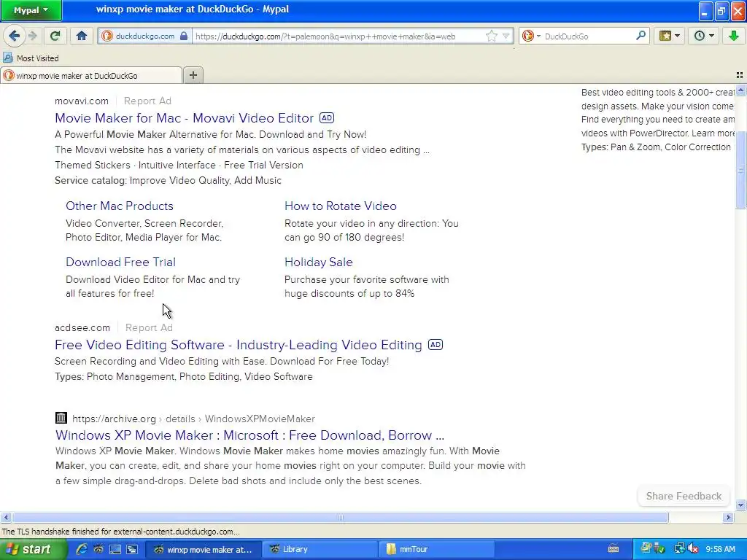This screenshot has height=560, width=747.
Task: Click the Safely Remove Hardware tray icon
Action: point(659,549)
